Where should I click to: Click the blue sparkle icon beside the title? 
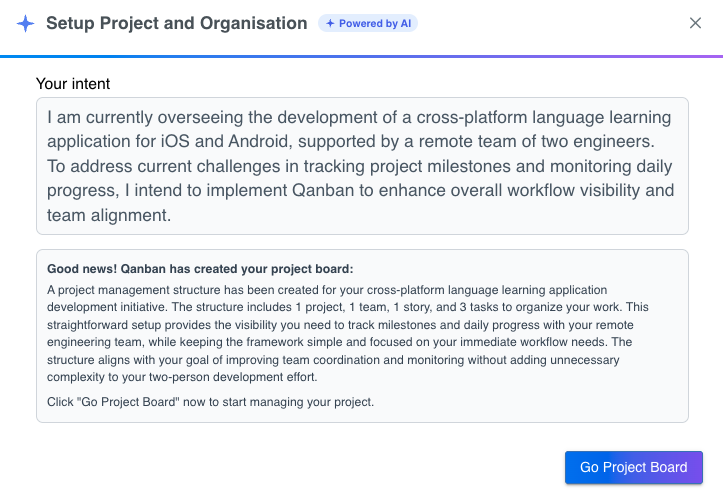click(25, 23)
